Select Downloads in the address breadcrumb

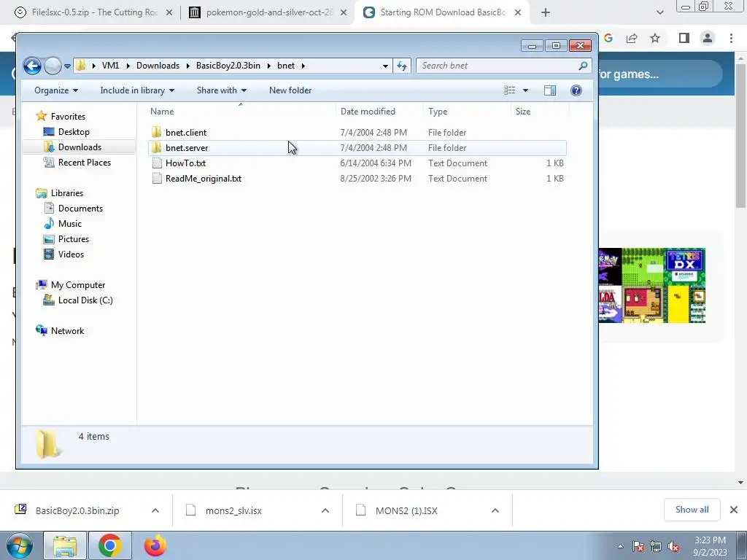pyautogui.click(x=158, y=65)
